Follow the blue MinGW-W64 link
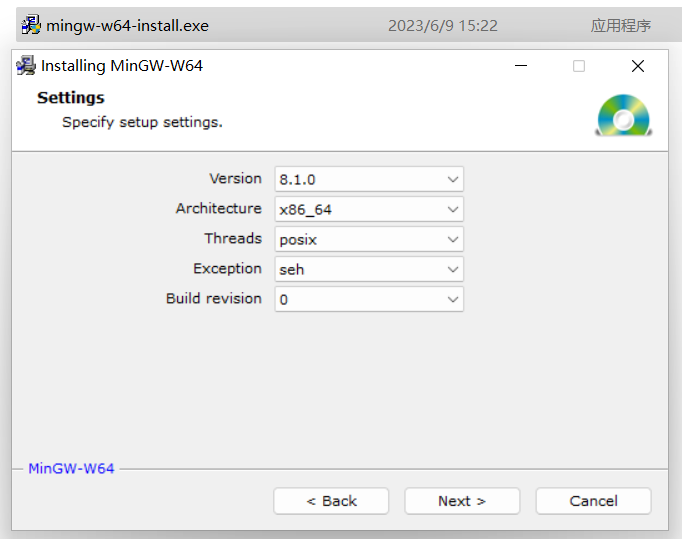 point(71,469)
